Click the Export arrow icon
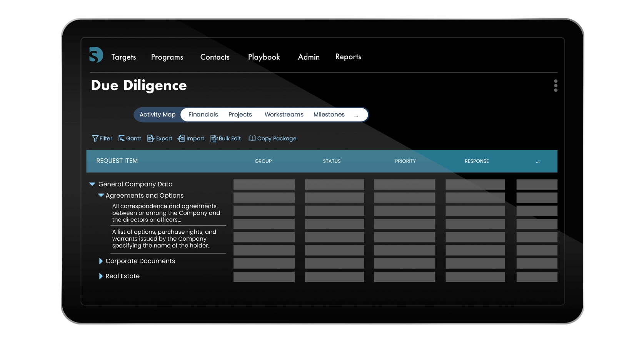This screenshot has width=644, height=346. click(x=151, y=138)
